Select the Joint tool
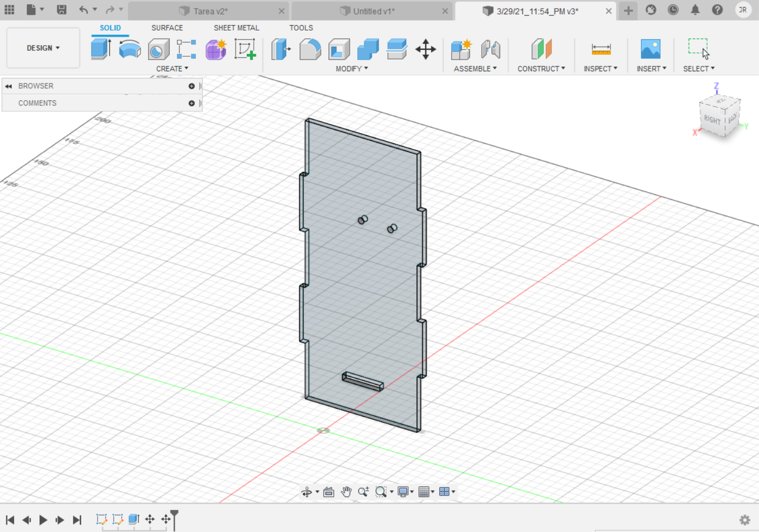Screen dimensions: 759x532 point(490,49)
